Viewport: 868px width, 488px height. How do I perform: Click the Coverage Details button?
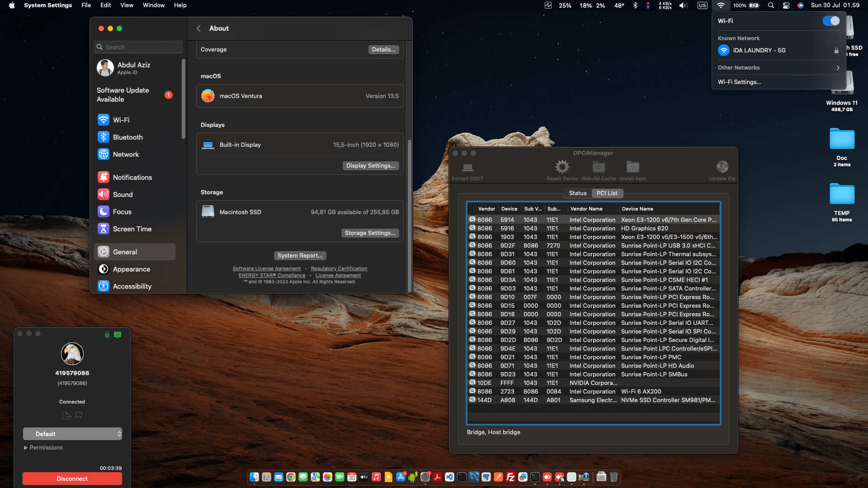click(x=383, y=50)
